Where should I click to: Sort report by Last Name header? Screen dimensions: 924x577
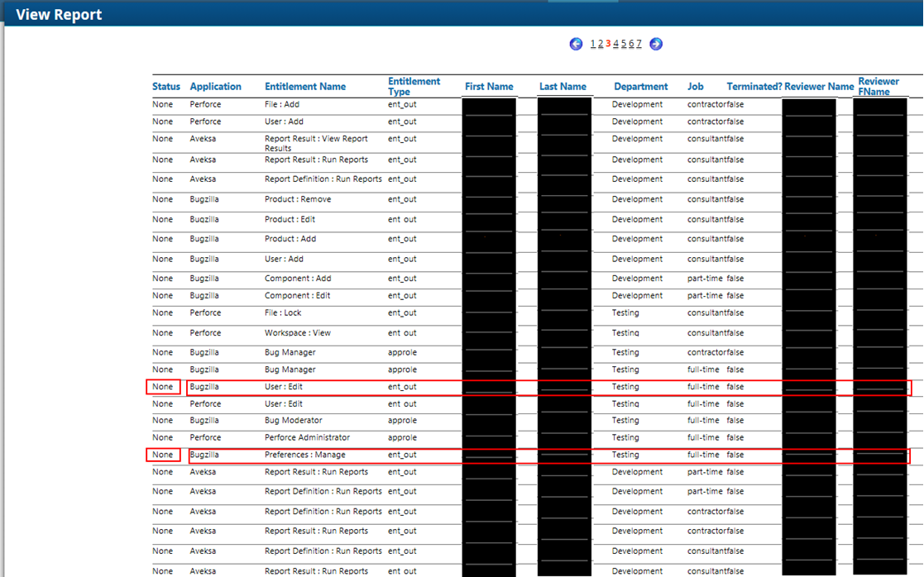tap(563, 87)
